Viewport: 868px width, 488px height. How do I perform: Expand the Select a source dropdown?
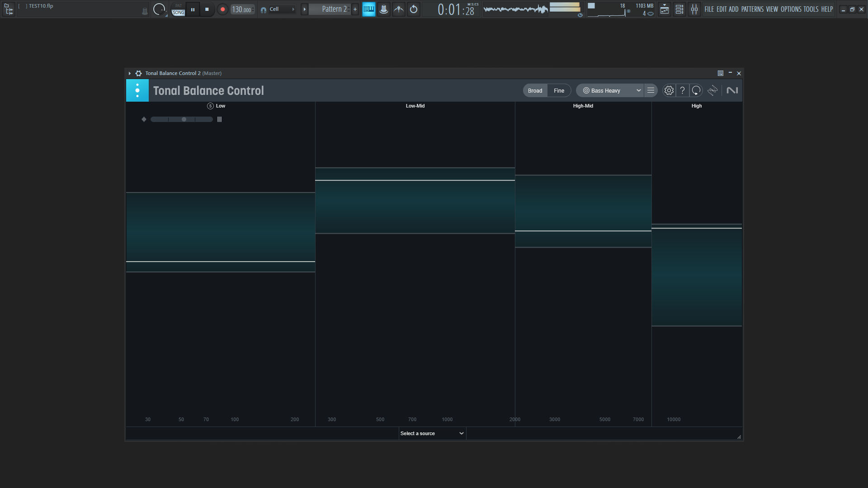point(432,433)
